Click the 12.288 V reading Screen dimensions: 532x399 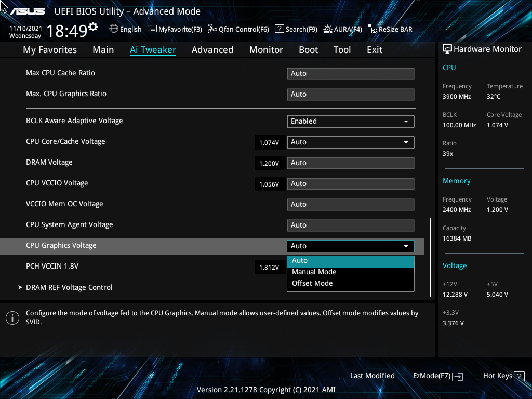(x=455, y=295)
